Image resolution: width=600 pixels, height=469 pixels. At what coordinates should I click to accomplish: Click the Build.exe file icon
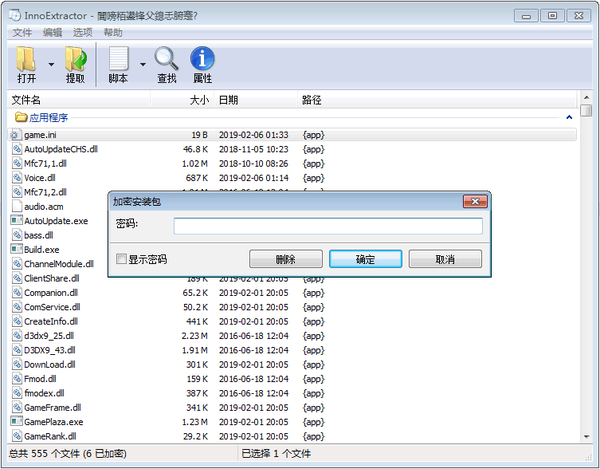click(16, 249)
